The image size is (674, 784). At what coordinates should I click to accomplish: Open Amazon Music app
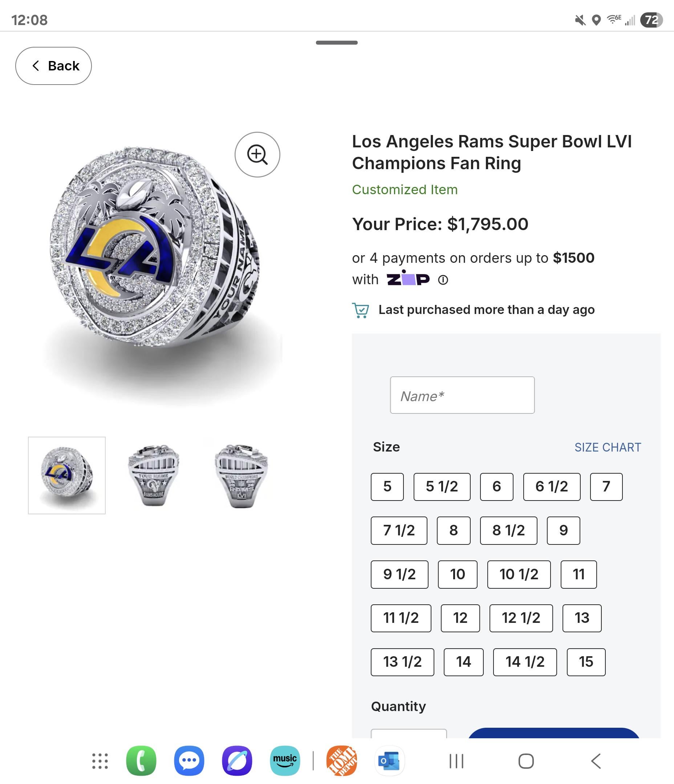click(285, 760)
